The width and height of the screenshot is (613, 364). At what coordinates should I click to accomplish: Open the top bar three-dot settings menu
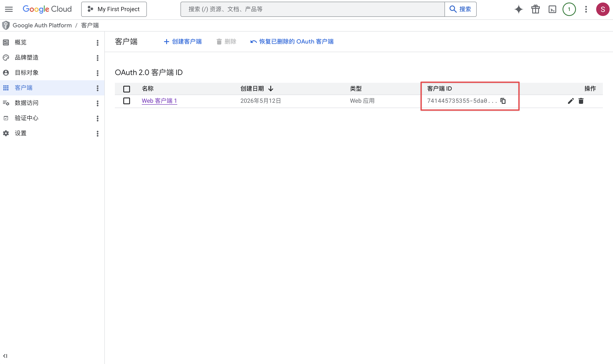tap(586, 9)
